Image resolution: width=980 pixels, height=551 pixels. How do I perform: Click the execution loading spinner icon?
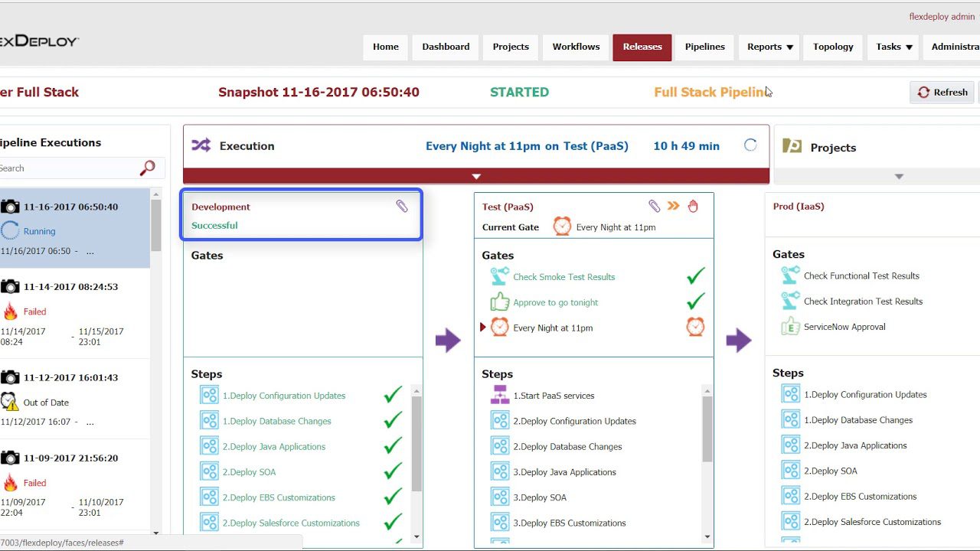click(x=750, y=145)
